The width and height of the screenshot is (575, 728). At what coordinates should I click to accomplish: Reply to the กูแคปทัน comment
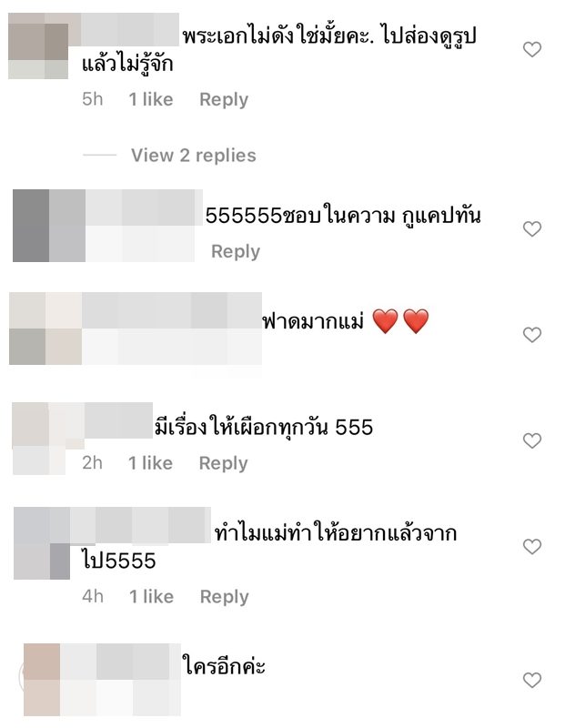click(236, 251)
